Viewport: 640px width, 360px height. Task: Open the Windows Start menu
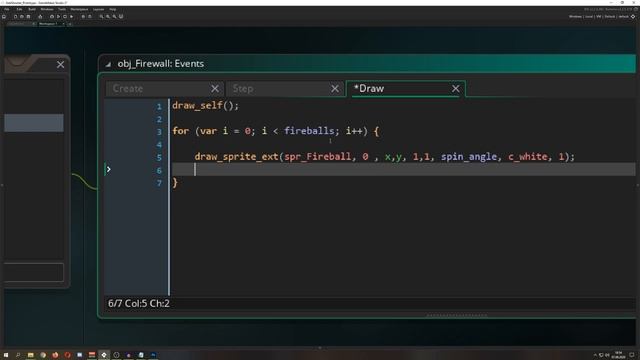coord(6,355)
